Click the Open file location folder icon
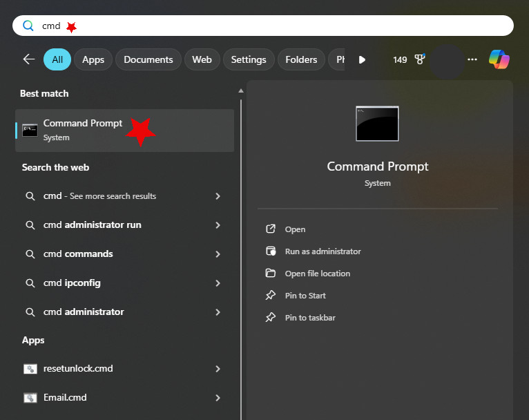529x420 pixels. tap(271, 273)
